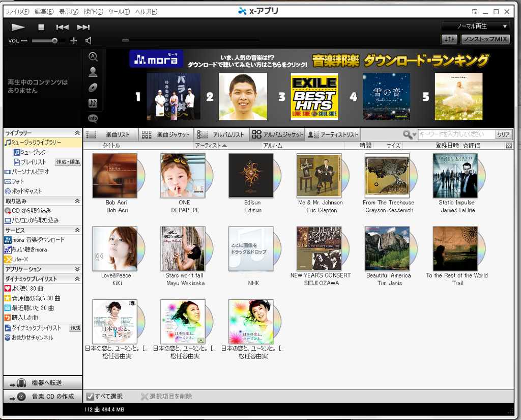The width and height of the screenshot is (521, 420).
Task: Start playback with the play button
Action: point(18,27)
